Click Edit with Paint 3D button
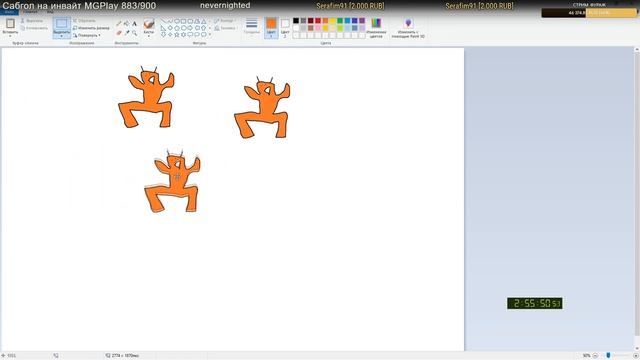This screenshot has width=640, height=360. coord(408,28)
